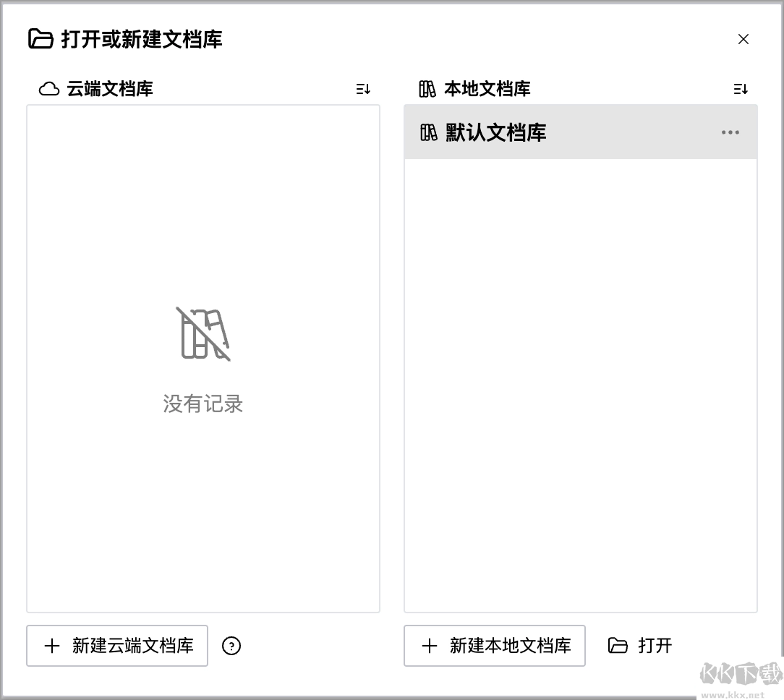Click the 没有记录 placeholder text
This screenshot has height=700, width=784.
203,404
